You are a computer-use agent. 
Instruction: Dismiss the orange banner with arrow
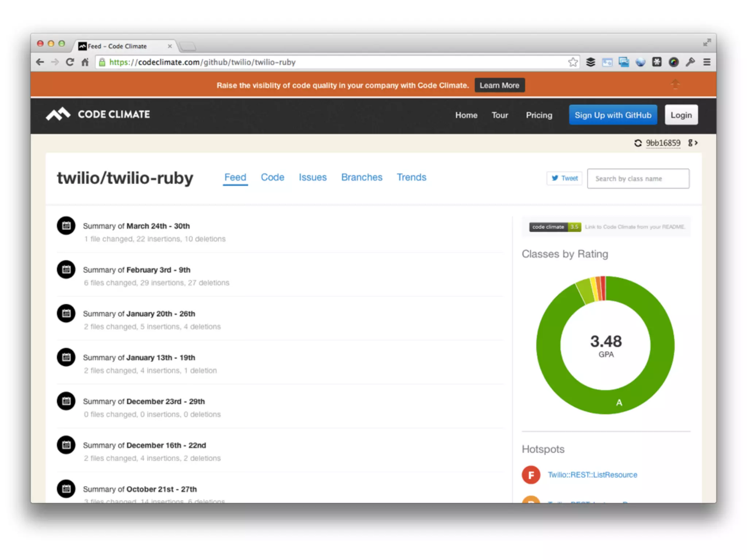(x=675, y=85)
